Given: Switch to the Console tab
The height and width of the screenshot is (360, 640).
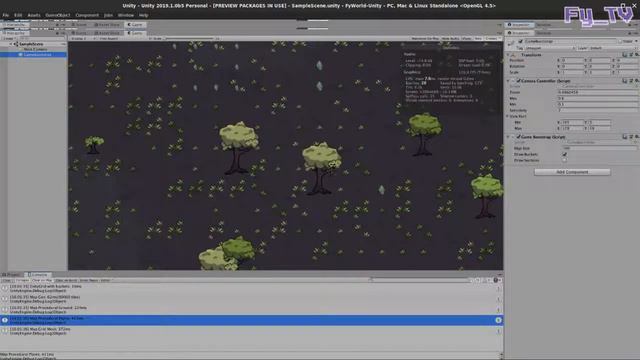Looking at the screenshot, I should pyautogui.click(x=38, y=275).
